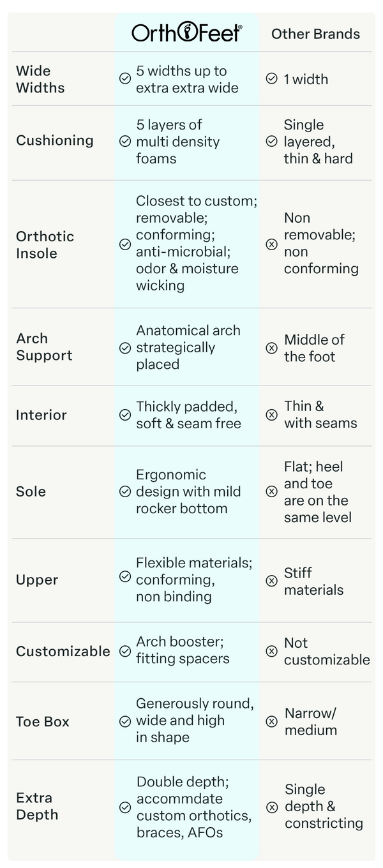383x868 pixels.
Task: Click the "Other Brands" column header
Action: (x=315, y=34)
